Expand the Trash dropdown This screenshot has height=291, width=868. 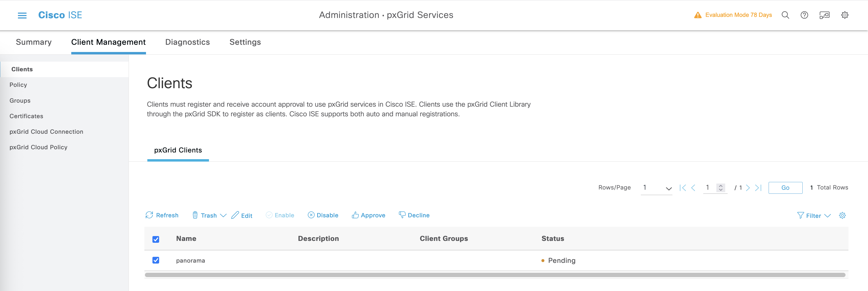coord(223,215)
